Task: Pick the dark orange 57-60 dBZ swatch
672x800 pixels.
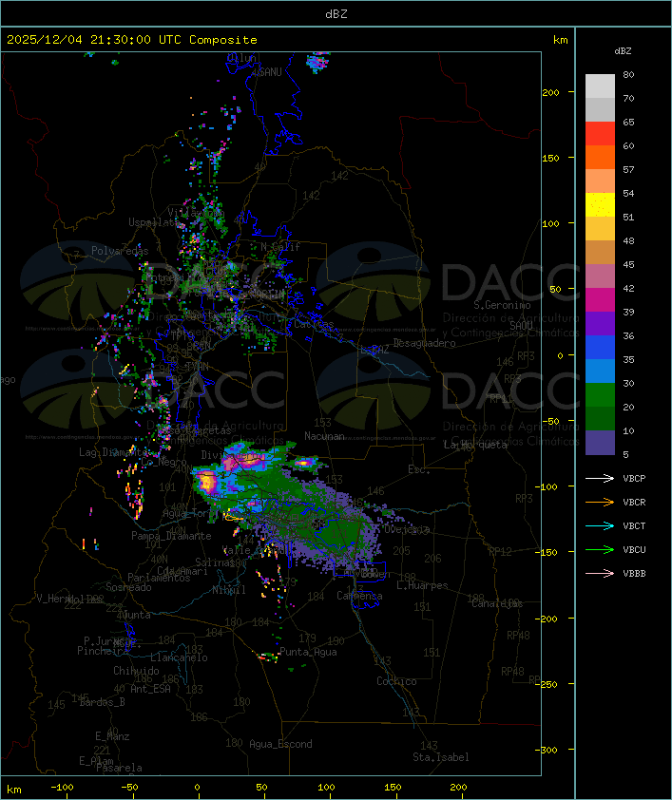Action: click(600, 157)
